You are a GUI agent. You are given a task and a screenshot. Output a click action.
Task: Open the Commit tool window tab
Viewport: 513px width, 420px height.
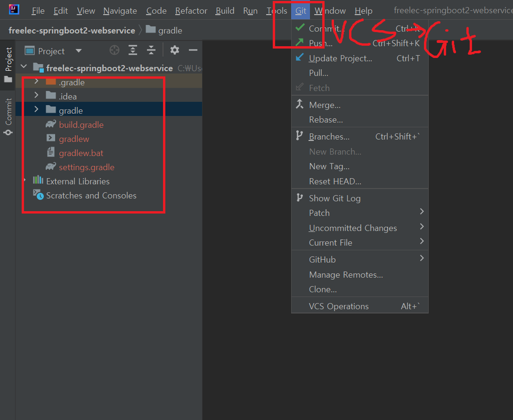(8, 117)
